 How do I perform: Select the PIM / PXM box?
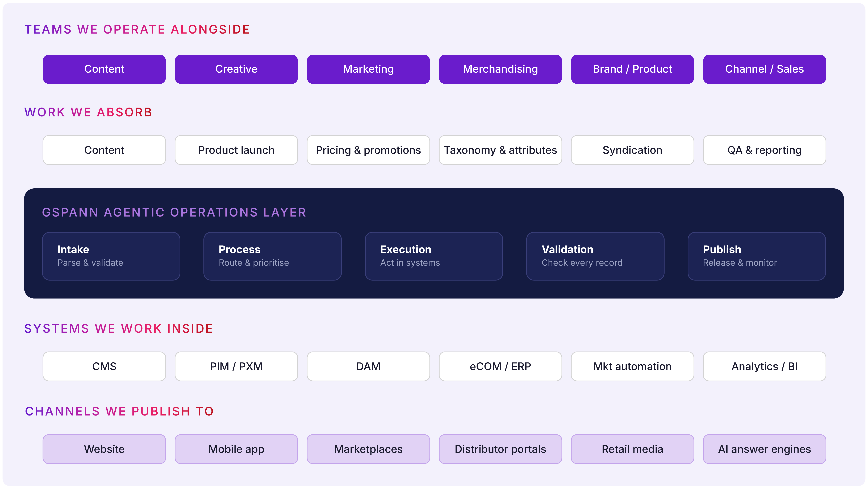pyautogui.click(x=236, y=367)
